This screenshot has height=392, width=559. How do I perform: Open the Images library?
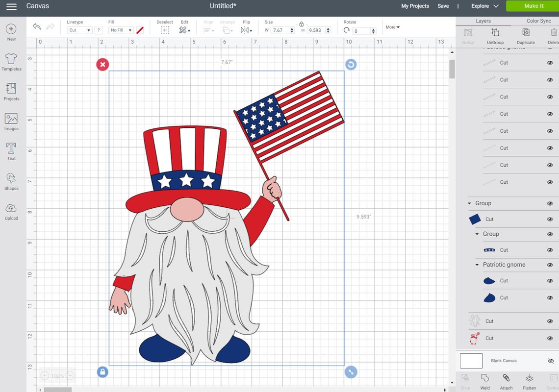click(x=11, y=122)
